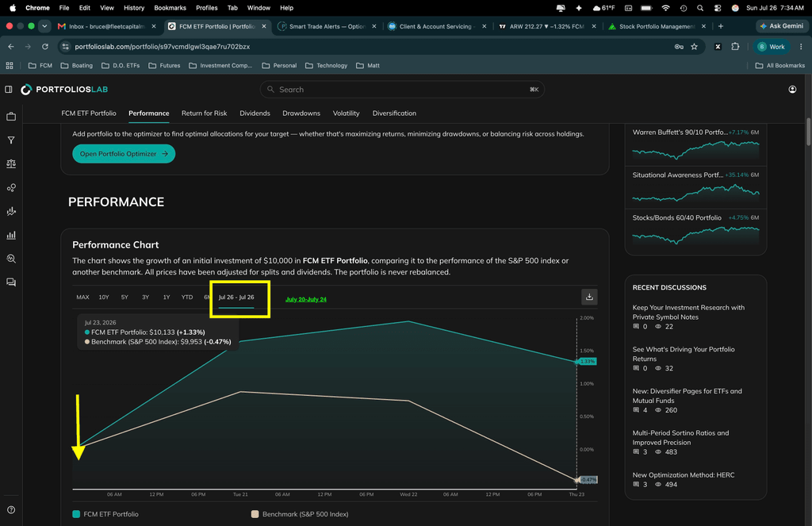Reload the current page
The image size is (812, 526).
click(45, 47)
